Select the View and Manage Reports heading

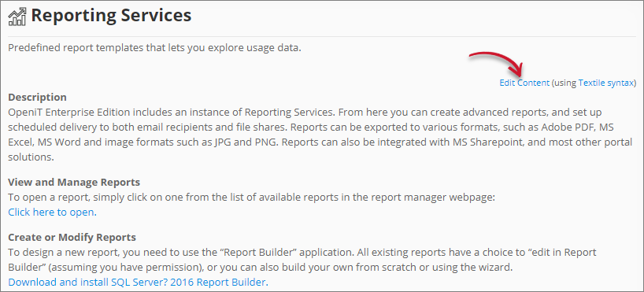[74, 182]
